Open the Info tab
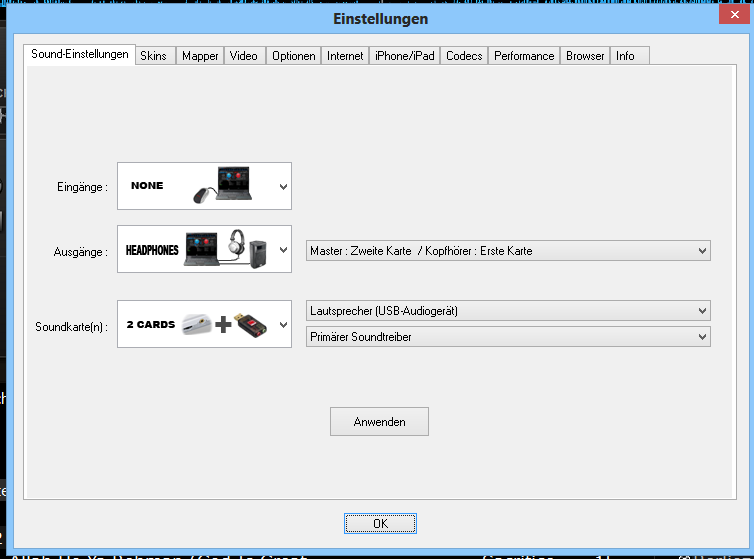The width and height of the screenshot is (754, 559). 629,56
